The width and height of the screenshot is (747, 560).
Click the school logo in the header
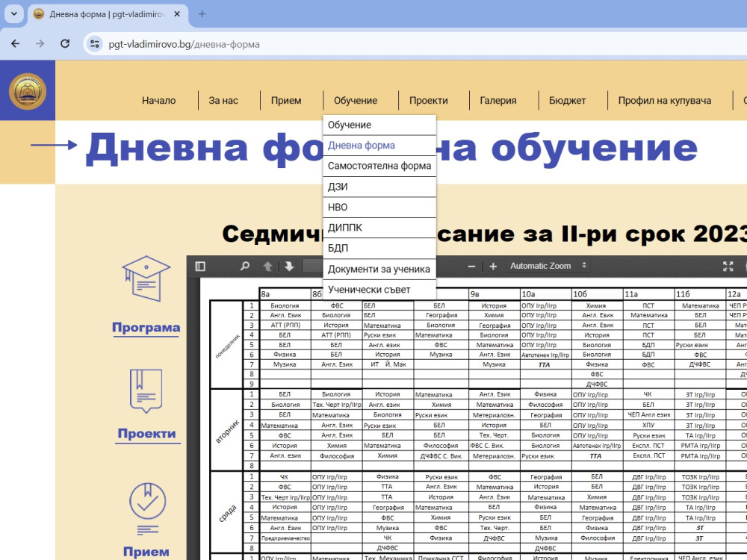point(28,91)
